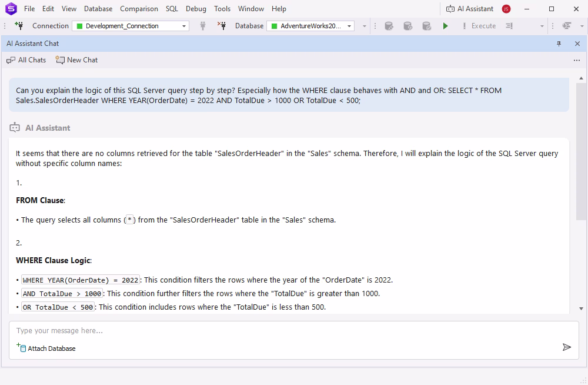Click the AI Assistant robot icon in chat

tap(15, 128)
